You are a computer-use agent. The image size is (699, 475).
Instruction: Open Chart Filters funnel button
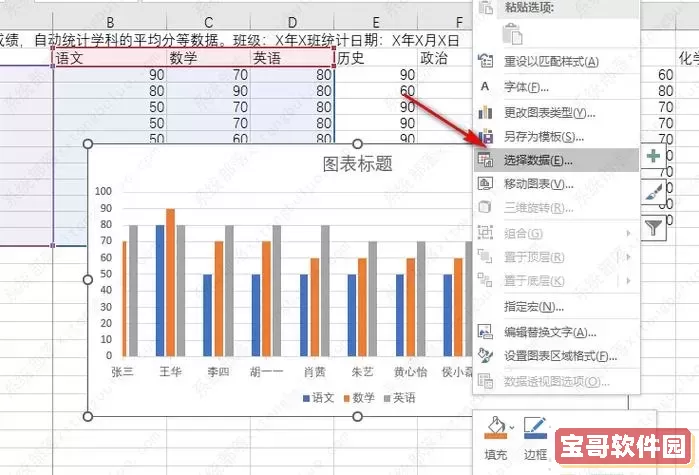pos(653,229)
